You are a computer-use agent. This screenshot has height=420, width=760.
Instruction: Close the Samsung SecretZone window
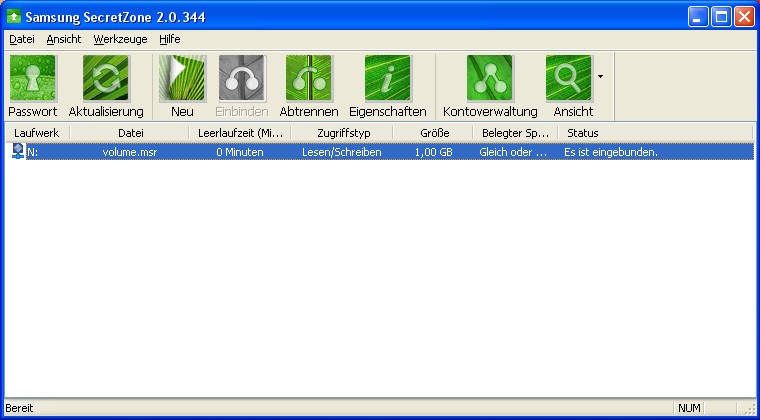[744, 17]
